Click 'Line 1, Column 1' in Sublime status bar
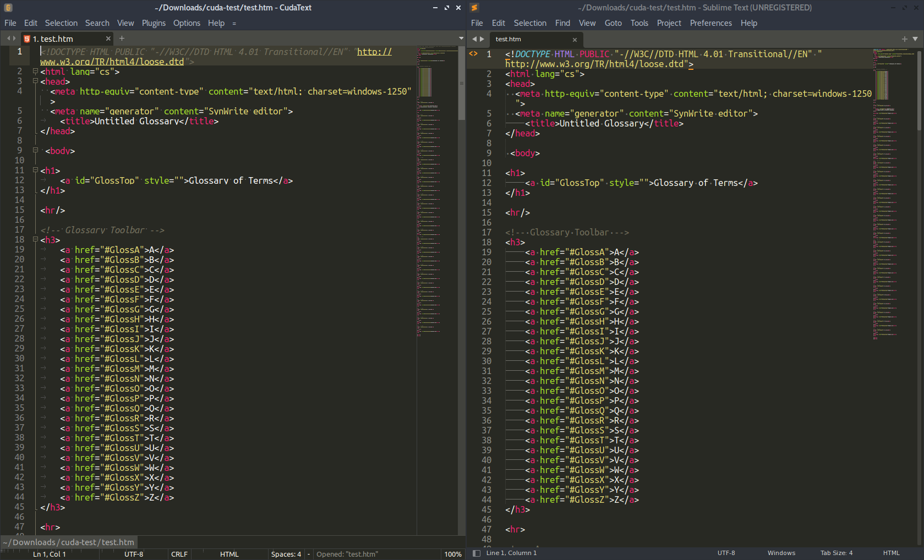This screenshot has width=924, height=560. (x=511, y=553)
